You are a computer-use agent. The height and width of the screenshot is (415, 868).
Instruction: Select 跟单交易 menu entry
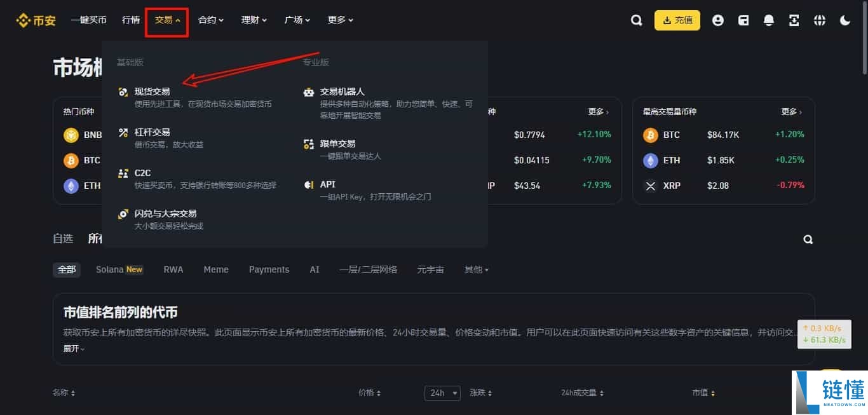389,149
